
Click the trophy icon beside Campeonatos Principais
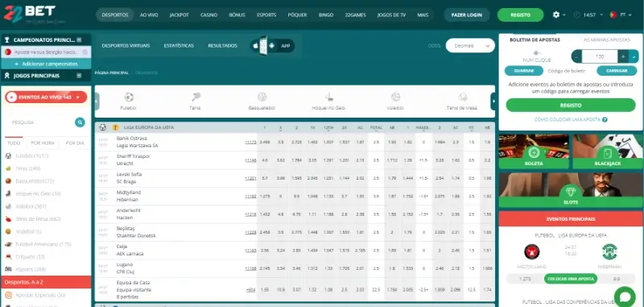(7, 39)
